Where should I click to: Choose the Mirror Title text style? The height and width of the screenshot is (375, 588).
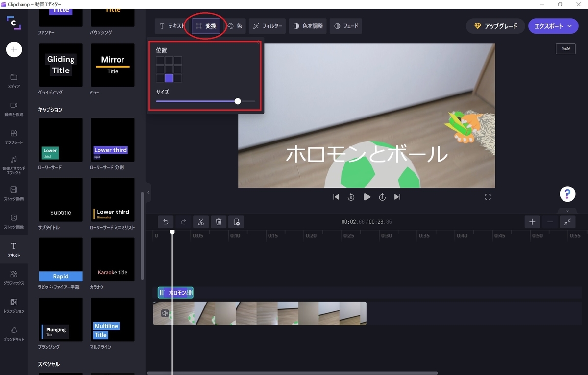click(113, 65)
